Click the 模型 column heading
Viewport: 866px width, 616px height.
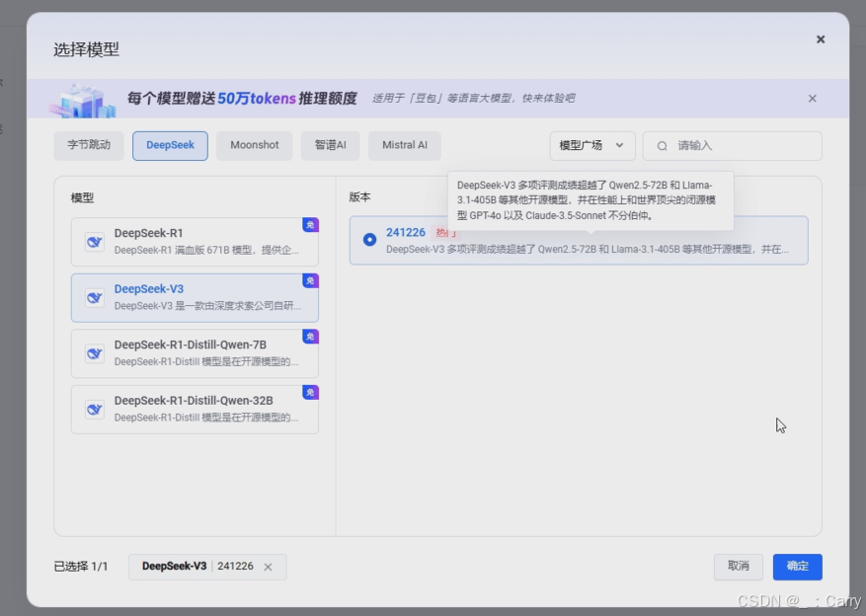[82, 197]
